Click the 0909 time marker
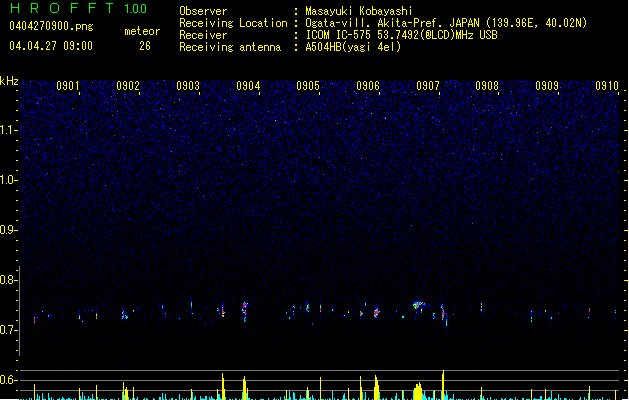The image size is (629, 400). click(547, 86)
